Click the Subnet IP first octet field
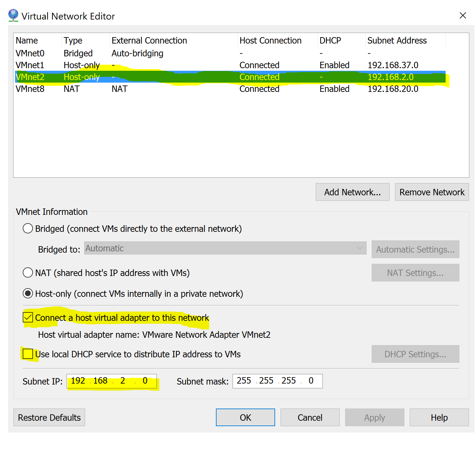476x454 pixels. coord(78,381)
